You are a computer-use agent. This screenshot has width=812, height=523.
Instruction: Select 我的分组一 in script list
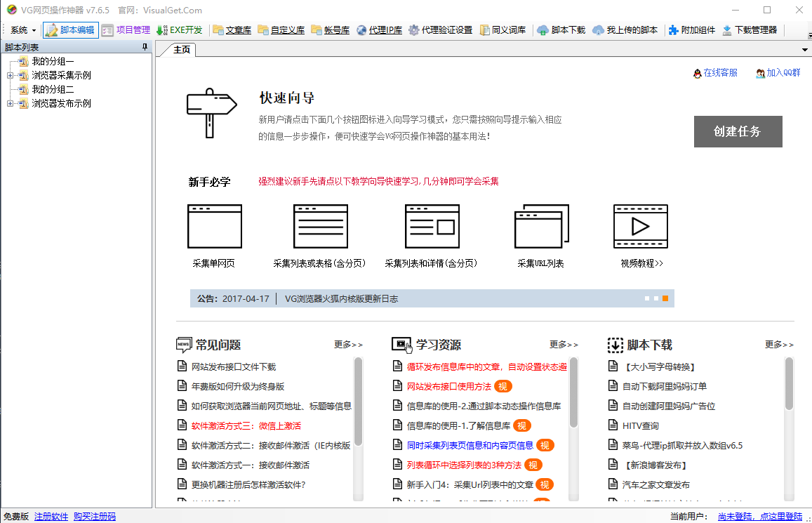tap(53, 62)
